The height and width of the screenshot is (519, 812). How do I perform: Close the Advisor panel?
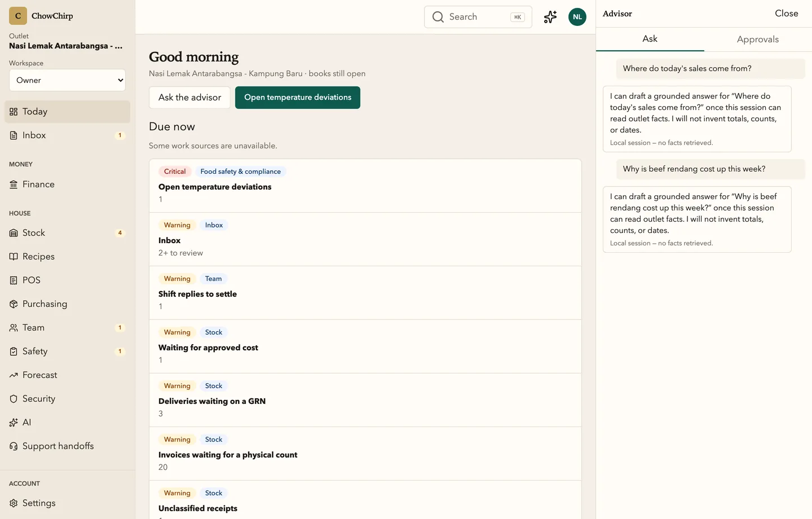[787, 14]
